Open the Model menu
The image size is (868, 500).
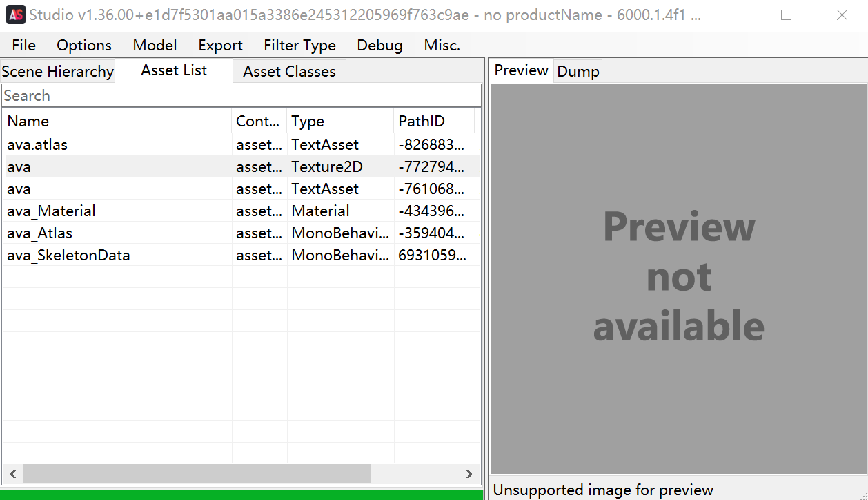pyautogui.click(x=155, y=46)
